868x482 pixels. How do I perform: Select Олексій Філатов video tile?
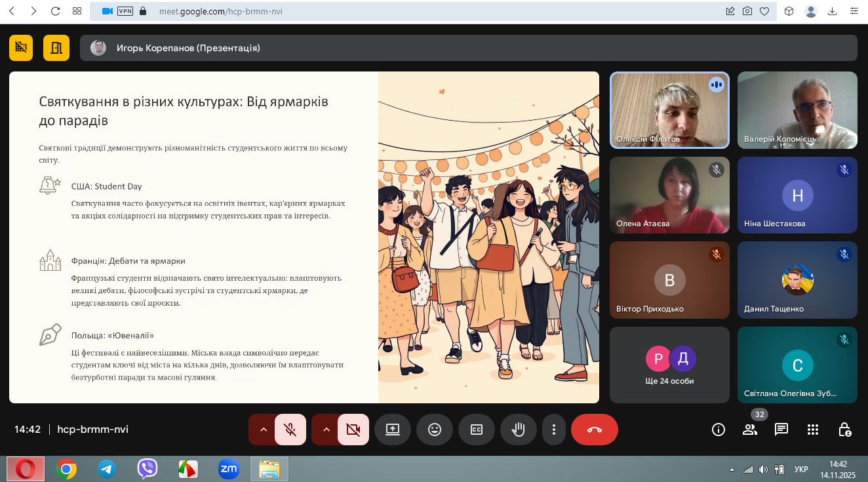(669, 110)
